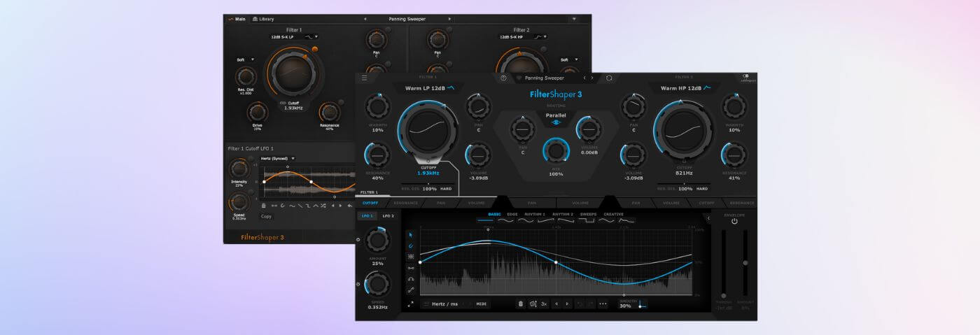Click Panning Sweeper preset name in front window

coord(545,78)
